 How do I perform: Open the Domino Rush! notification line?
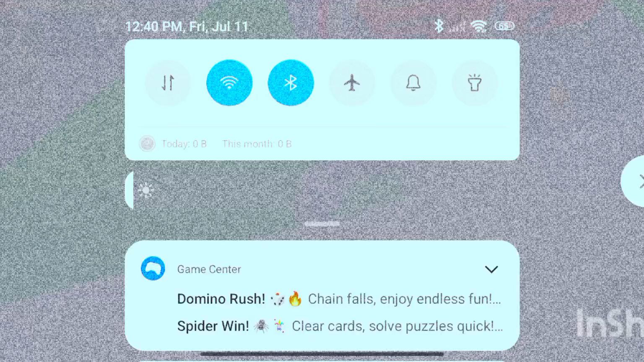(339, 299)
